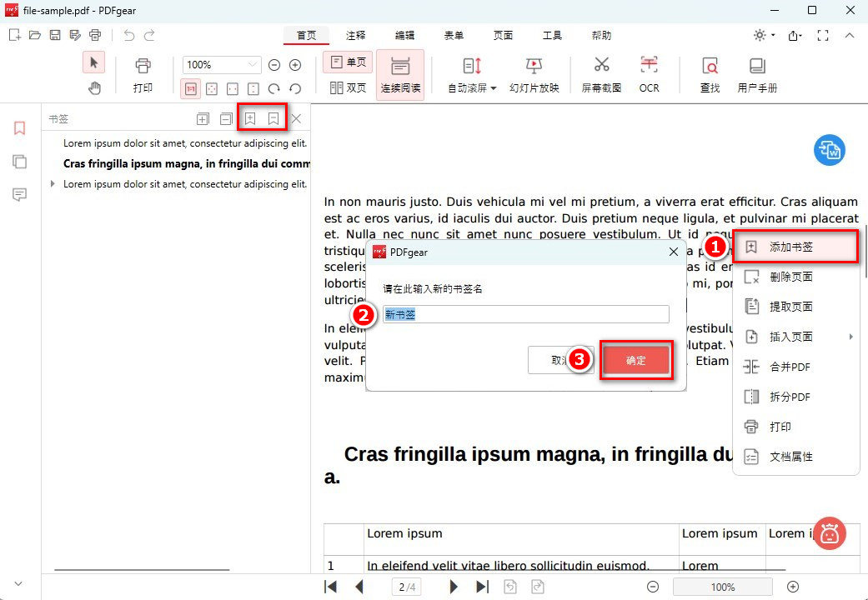Choose 删除页面 from context menu
This screenshot has width=868, height=600.
tap(795, 277)
